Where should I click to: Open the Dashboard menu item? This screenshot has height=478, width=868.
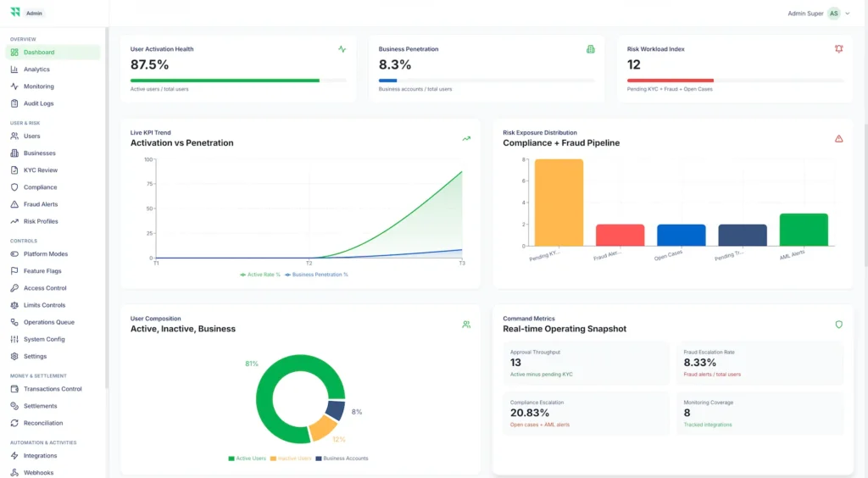pyautogui.click(x=53, y=52)
